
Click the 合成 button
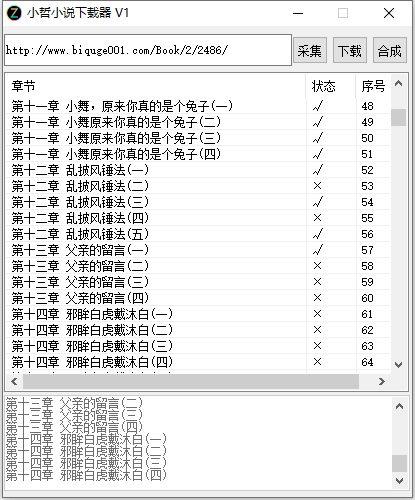pos(390,50)
